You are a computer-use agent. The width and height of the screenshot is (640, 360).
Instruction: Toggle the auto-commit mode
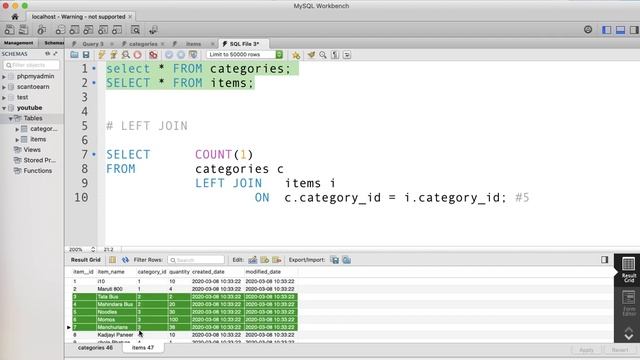(x=193, y=55)
